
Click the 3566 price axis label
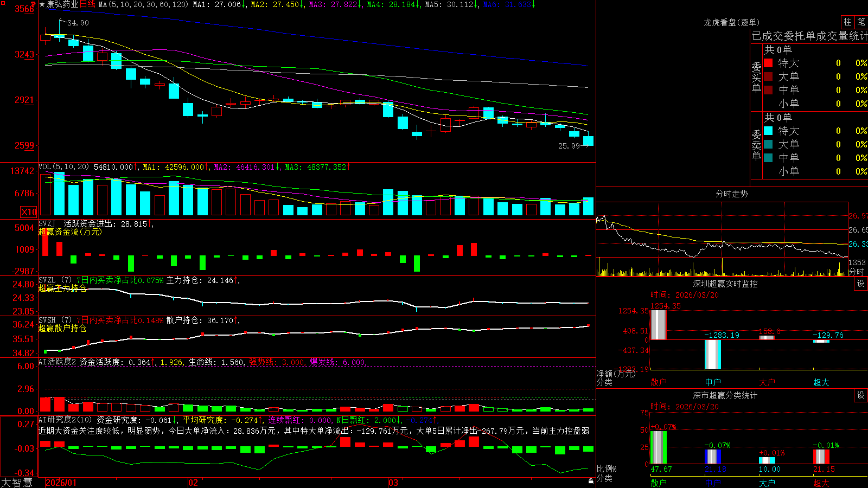coord(24,9)
